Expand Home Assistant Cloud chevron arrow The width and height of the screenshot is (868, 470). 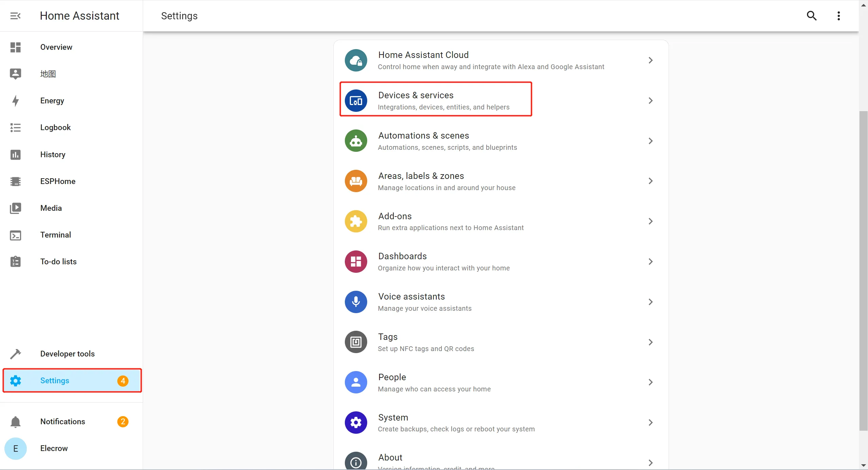[x=650, y=60]
